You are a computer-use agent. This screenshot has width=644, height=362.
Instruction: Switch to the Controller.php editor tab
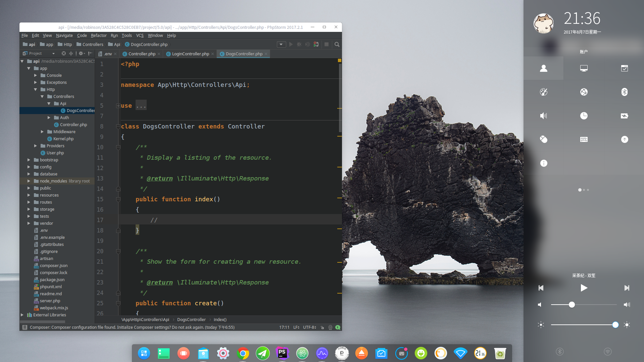[x=142, y=54]
